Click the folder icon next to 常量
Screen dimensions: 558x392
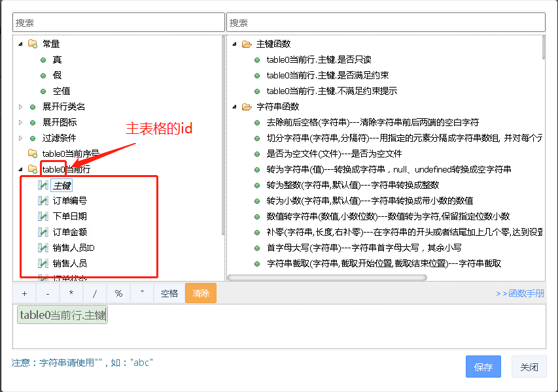coord(32,44)
